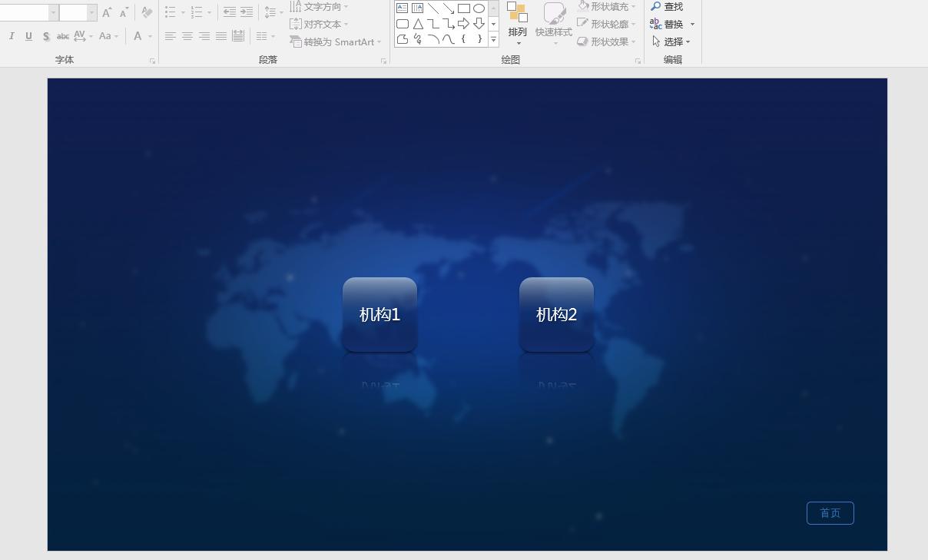The image size is (928, 560).
Task: Select the arrow line shape
Action: (x=449, y=8)
